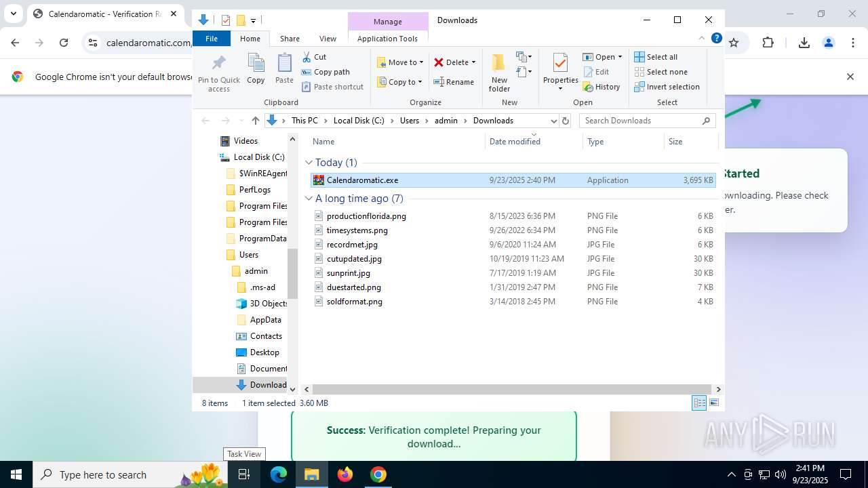This screenshot has height=488, width=868.
Task: Select Videos in navigation pane
Action: pos(239,141)
